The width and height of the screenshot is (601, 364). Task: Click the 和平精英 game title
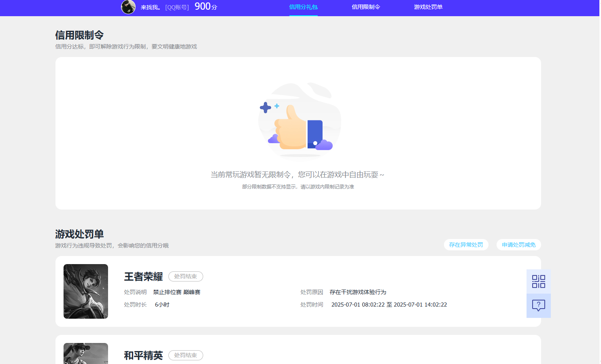(143, 356)
